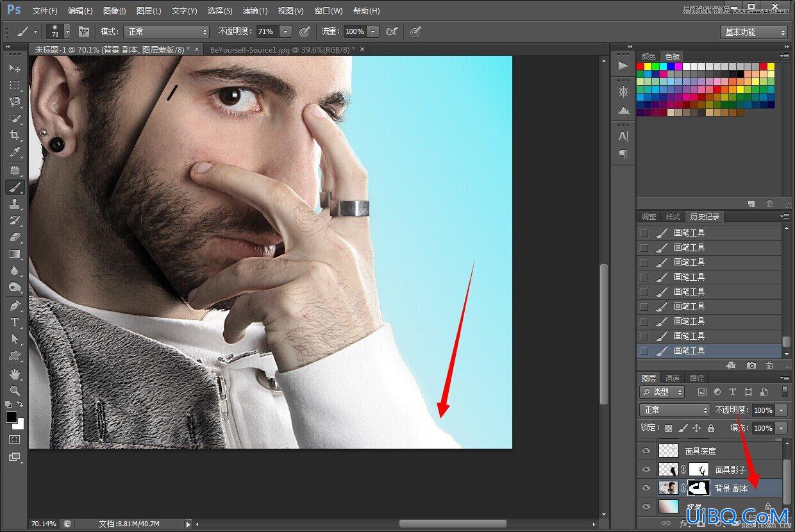This screenshot has width=795, height=532.
Task: Select the Rectangular Marquee tool
Action: pyautogui.click(x=15, y=85)
